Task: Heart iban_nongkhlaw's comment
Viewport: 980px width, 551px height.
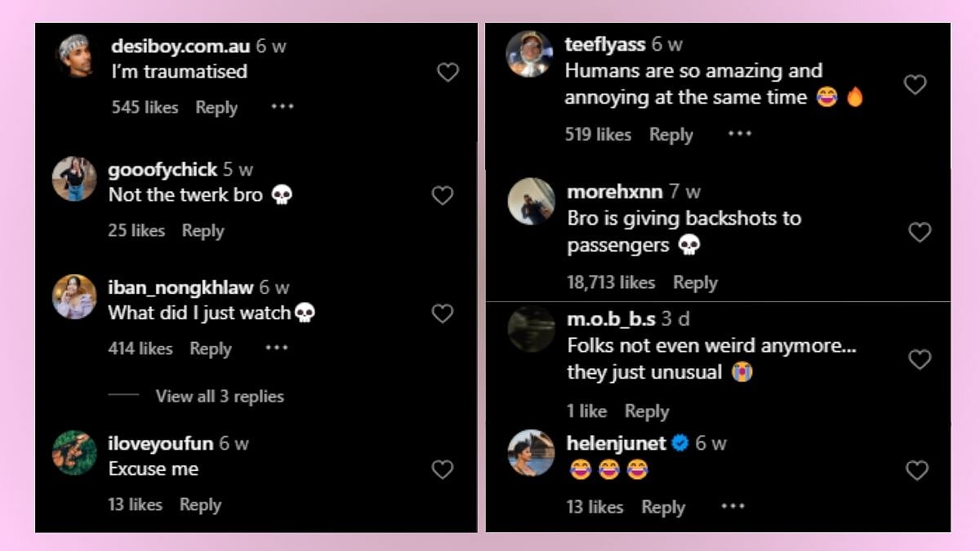Action: [442, 313]
